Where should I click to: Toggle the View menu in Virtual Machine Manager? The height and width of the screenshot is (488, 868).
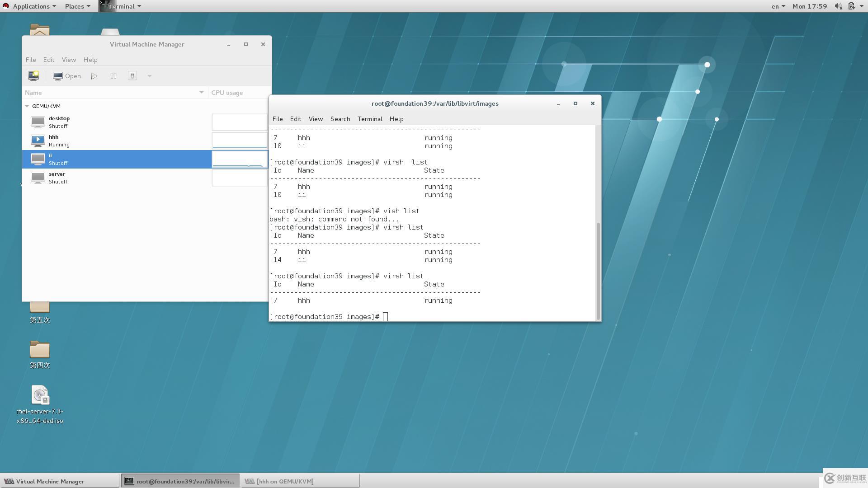tap(69, 60)
